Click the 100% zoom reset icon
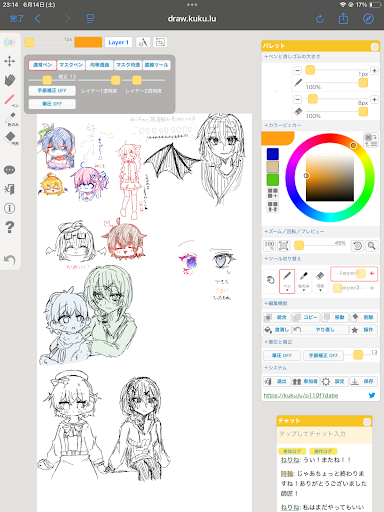 [269, 246]
